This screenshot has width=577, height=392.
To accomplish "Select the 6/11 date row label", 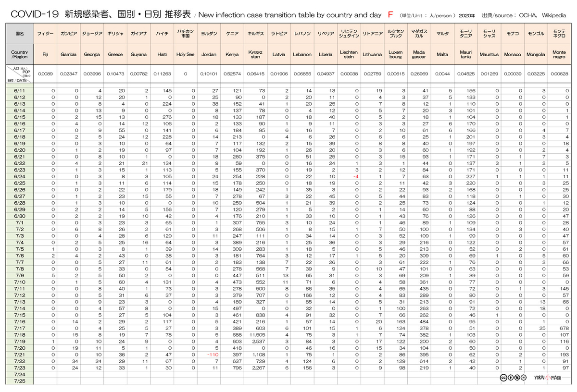I will (20, 90).
